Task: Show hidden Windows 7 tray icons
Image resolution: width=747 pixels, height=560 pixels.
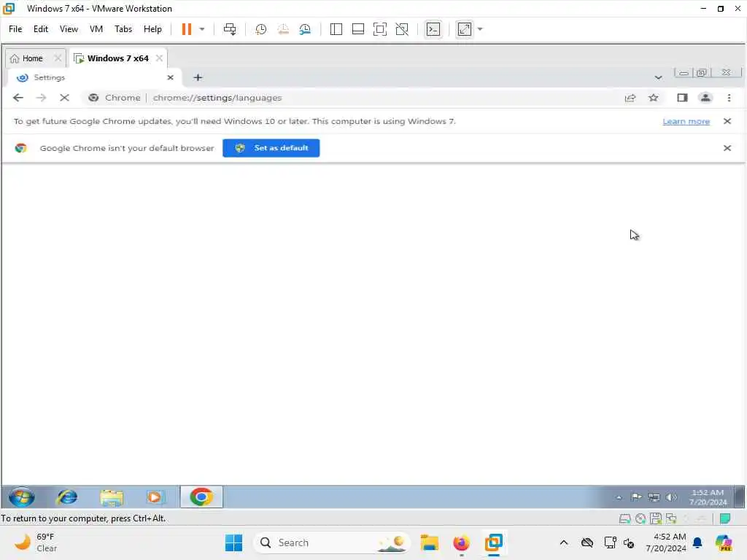Action: [619, 497]
